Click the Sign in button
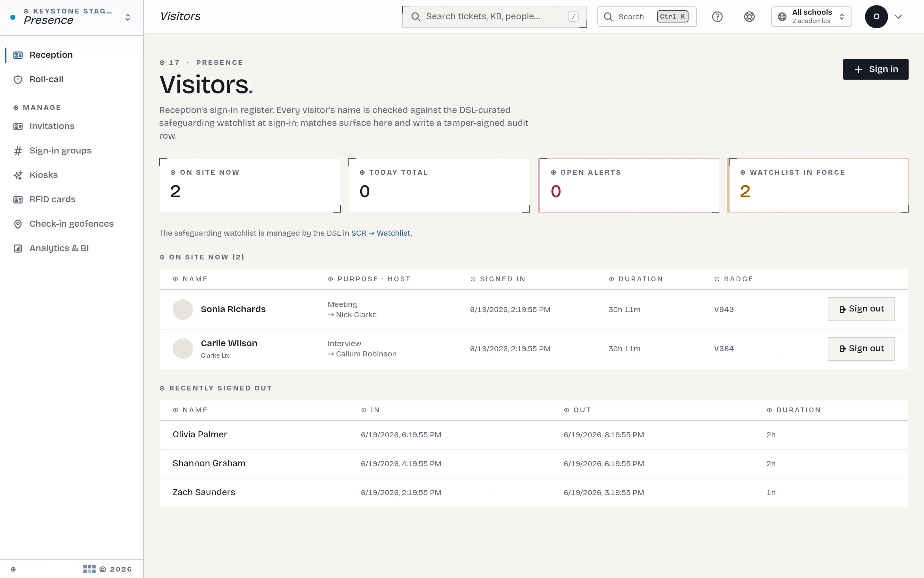The width and height of the screenshot is (924, 578). click(x=876, y=69)
